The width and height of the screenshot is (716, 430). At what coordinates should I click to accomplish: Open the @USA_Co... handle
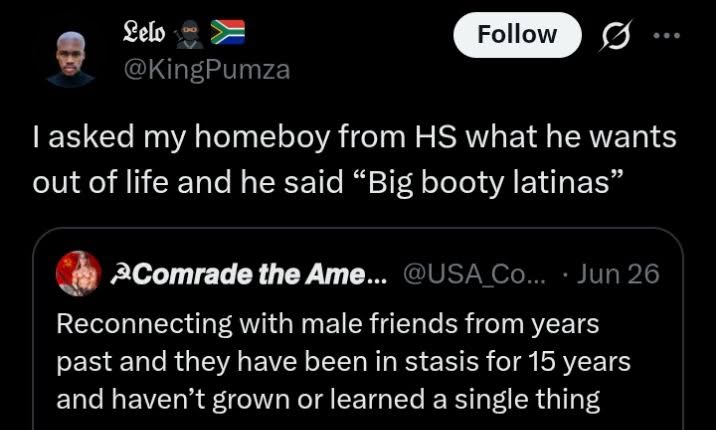click(474, 274)
